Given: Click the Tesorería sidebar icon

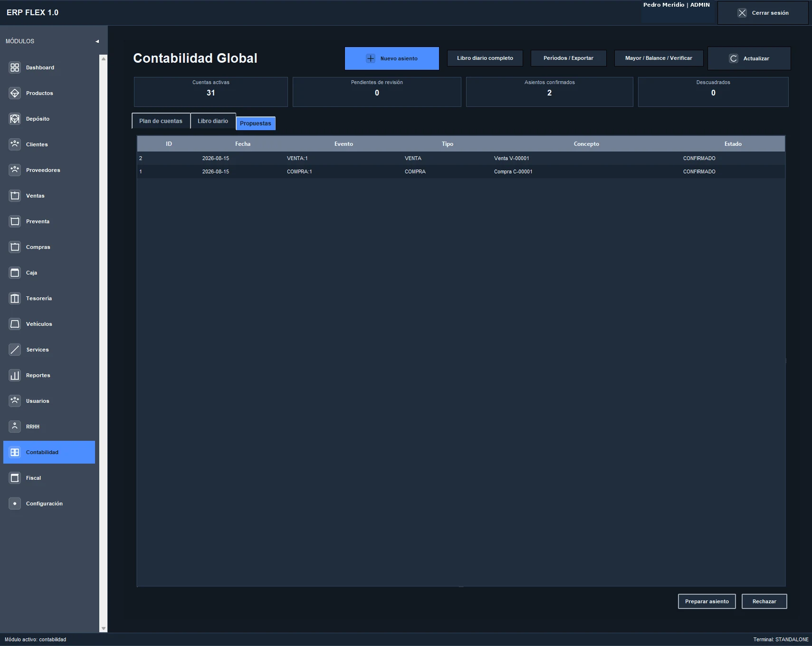Looking at the screenshot, I should (x=15, y=298).
